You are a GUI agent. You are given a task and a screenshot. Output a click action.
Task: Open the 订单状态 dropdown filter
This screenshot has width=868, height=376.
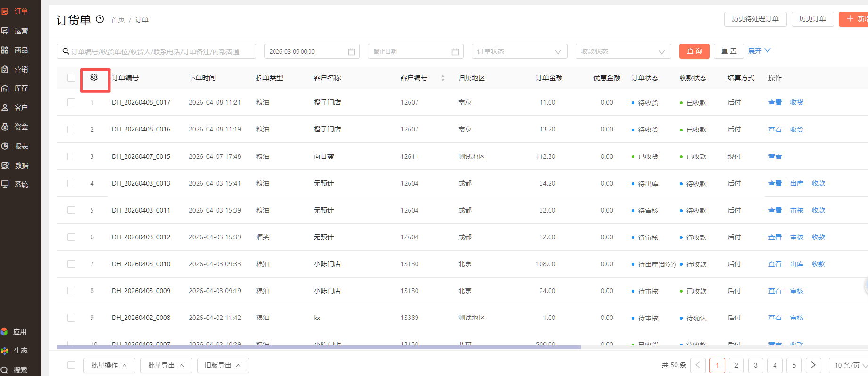(x=519, y=51)
